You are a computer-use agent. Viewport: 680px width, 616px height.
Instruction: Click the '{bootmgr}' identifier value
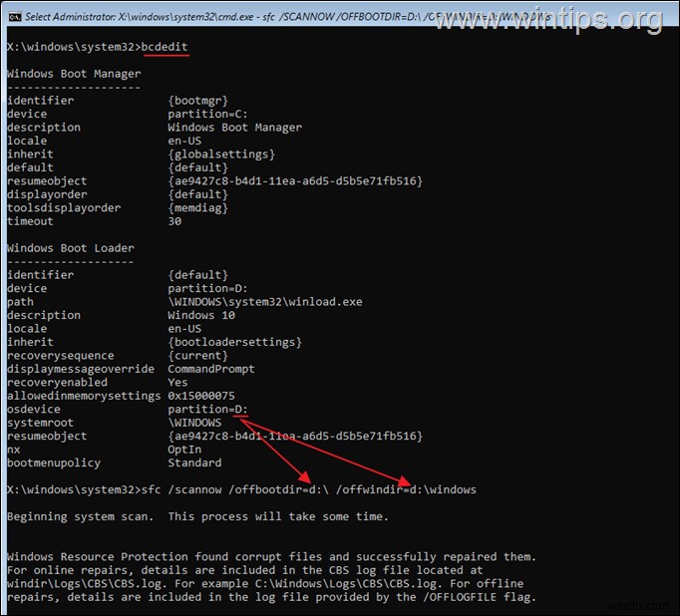[197, 101]
